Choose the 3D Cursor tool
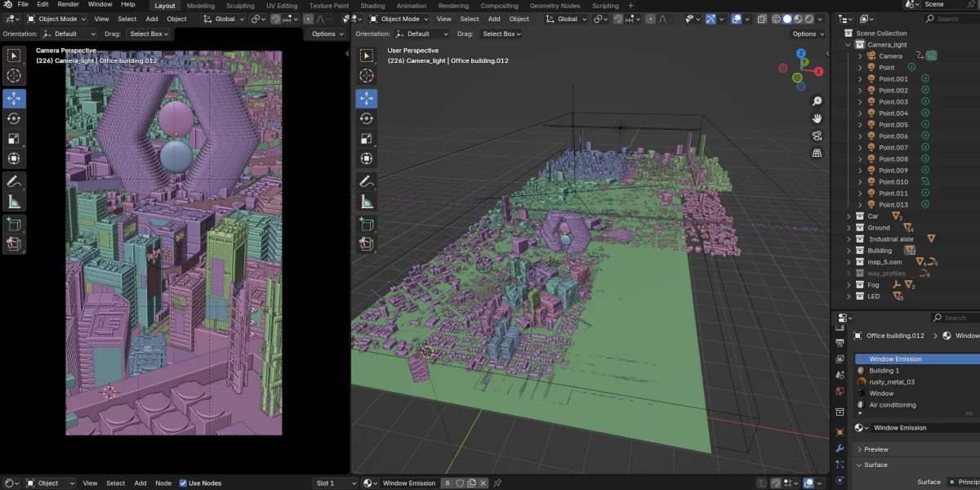 13,75
